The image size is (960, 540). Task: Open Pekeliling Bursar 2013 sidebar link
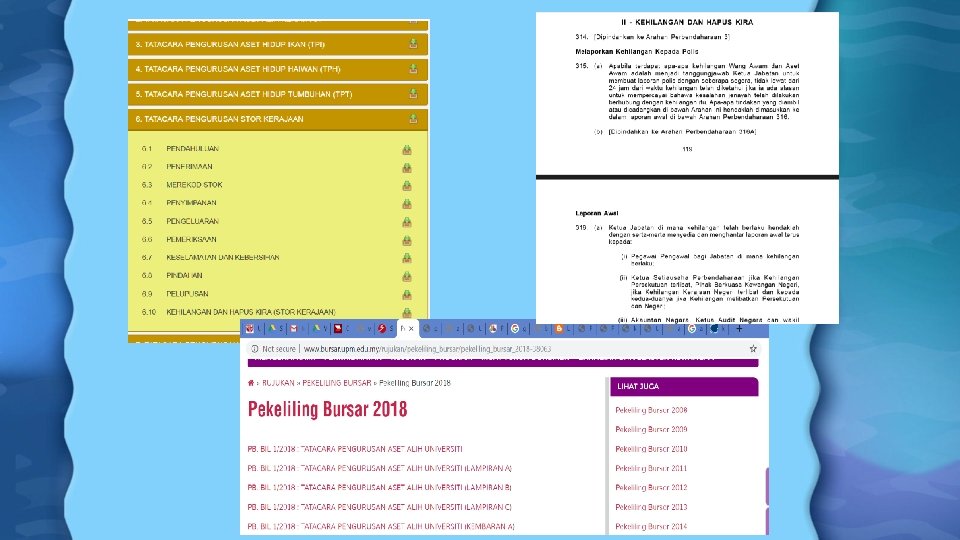[651, 507]
